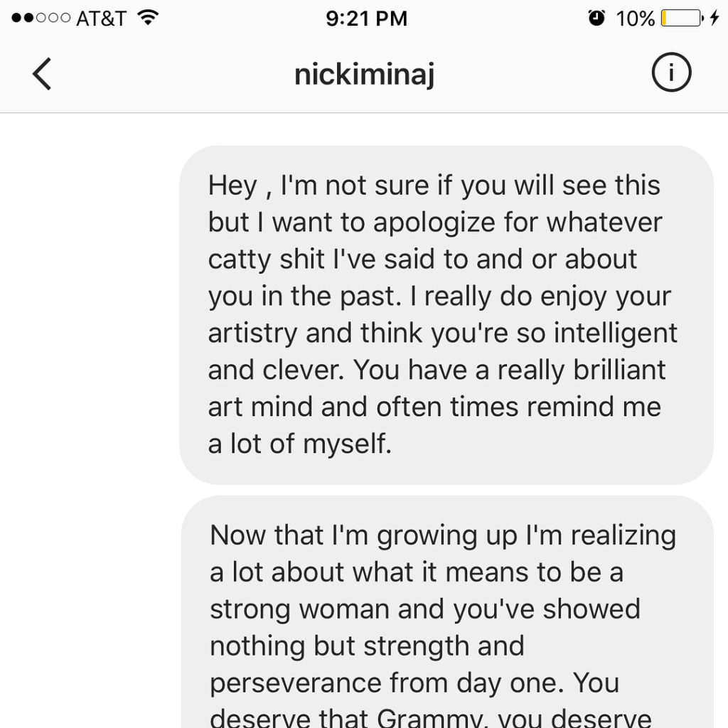
Task: Tap the battery level icon
Action: pyautogui.click(x=680, y=18)
